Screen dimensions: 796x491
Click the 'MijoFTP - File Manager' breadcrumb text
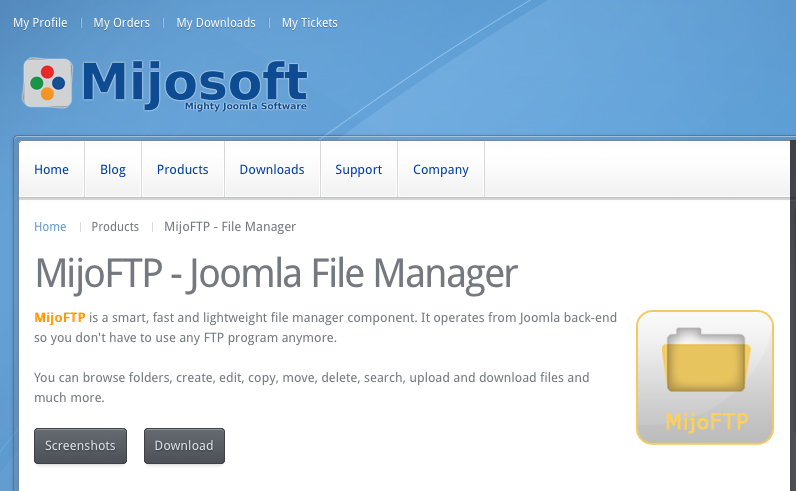tap(230, 226)
